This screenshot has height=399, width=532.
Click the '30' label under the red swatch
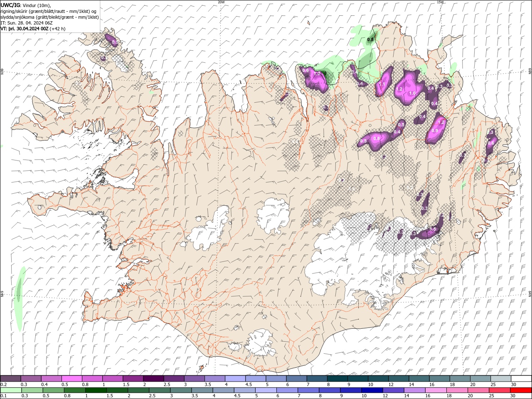pos(512,396)
